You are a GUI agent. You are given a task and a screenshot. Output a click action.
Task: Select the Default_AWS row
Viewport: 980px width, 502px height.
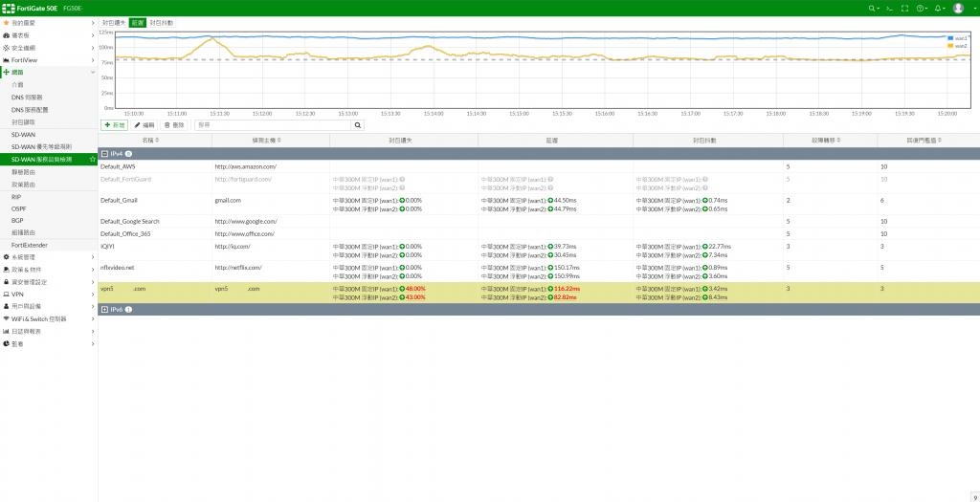(539, 166)
